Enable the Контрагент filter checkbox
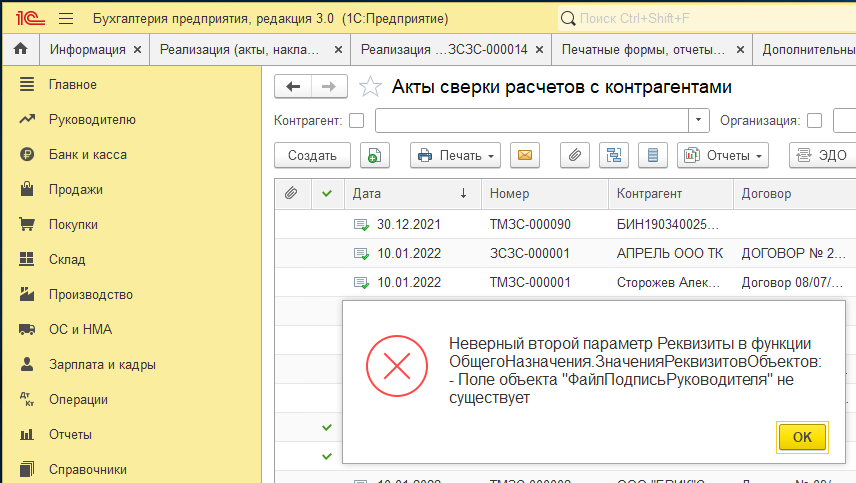This screenshot has width=856, height=483. pyautogui.click(x=356, y=121)
